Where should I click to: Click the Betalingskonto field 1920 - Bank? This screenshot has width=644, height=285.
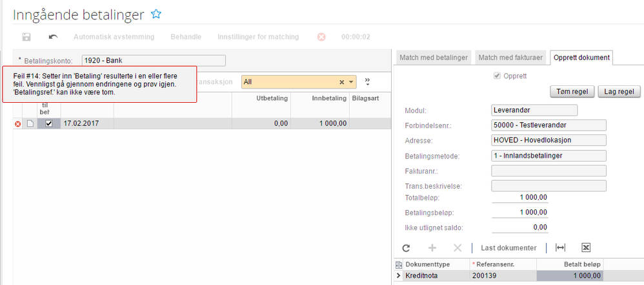[x=154, y=61]
